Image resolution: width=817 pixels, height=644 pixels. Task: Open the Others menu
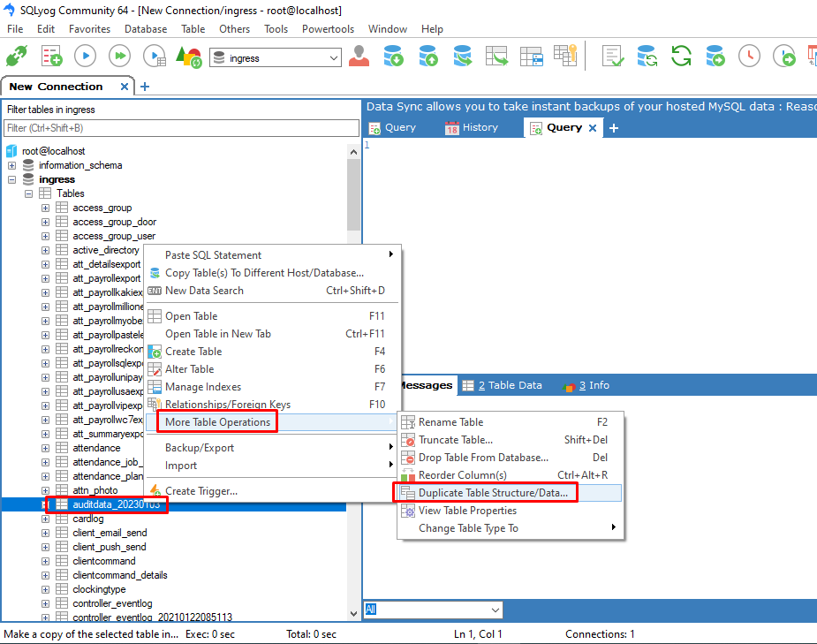tap(234, 29)
